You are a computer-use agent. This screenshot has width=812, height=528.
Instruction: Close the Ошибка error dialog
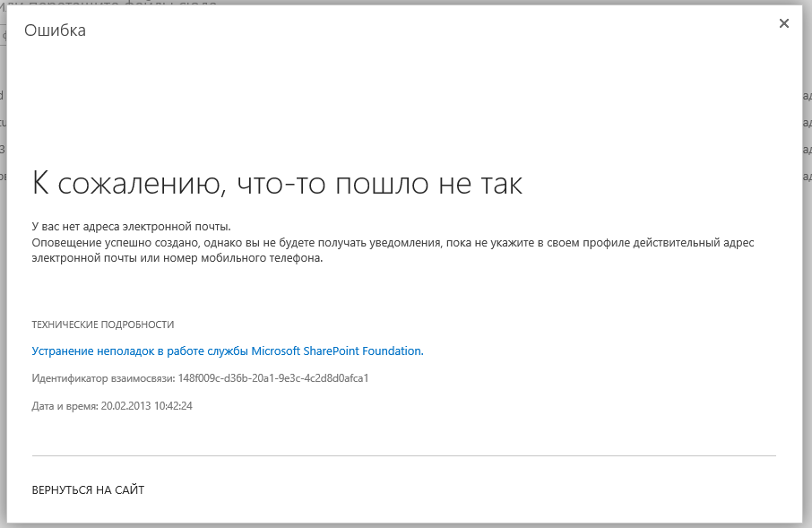coord(783,24)
